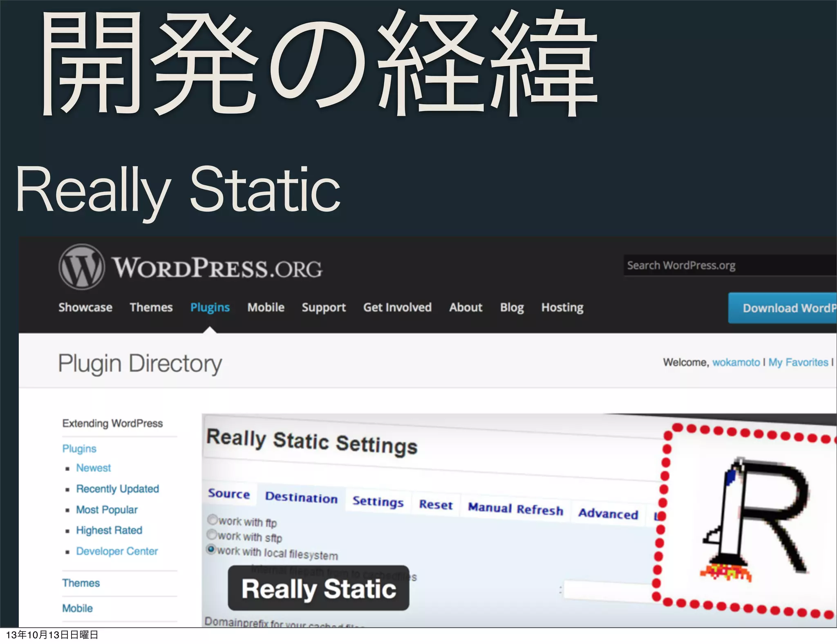This screenshot has height=644, width=837.
Task: Click the Extending WordPress sidebar heading
Action: (112, 423)
